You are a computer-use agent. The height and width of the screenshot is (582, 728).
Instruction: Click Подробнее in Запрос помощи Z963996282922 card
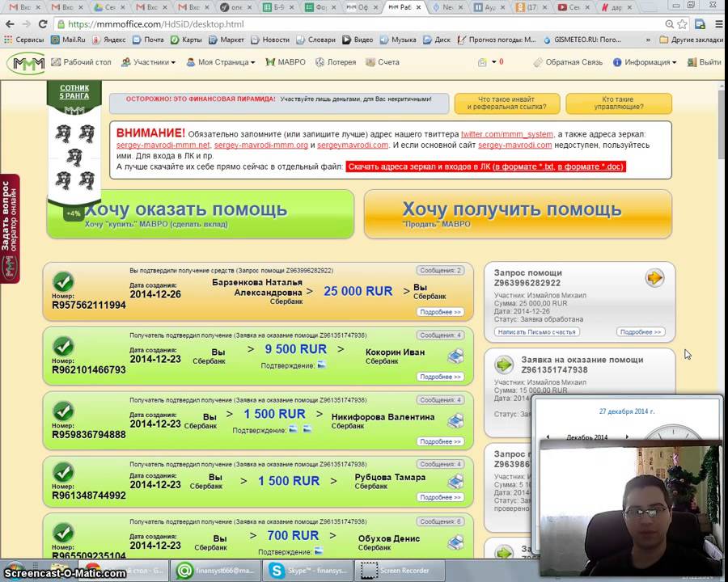pos(641,332)
